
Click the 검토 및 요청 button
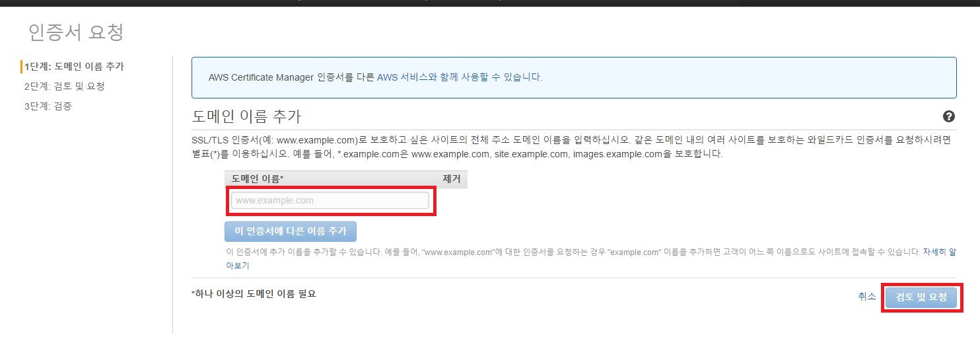click(x=921, y=297)
